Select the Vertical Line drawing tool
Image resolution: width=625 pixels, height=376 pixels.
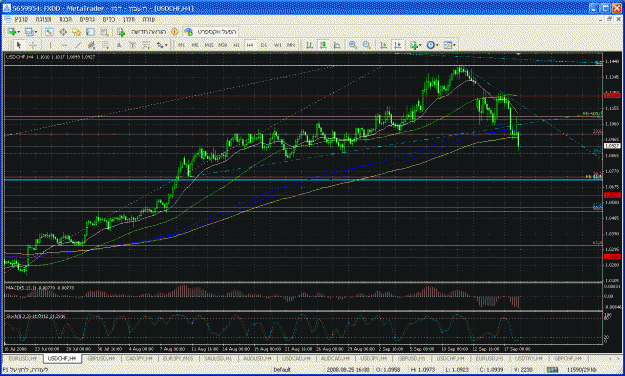(x=50, y=45)
